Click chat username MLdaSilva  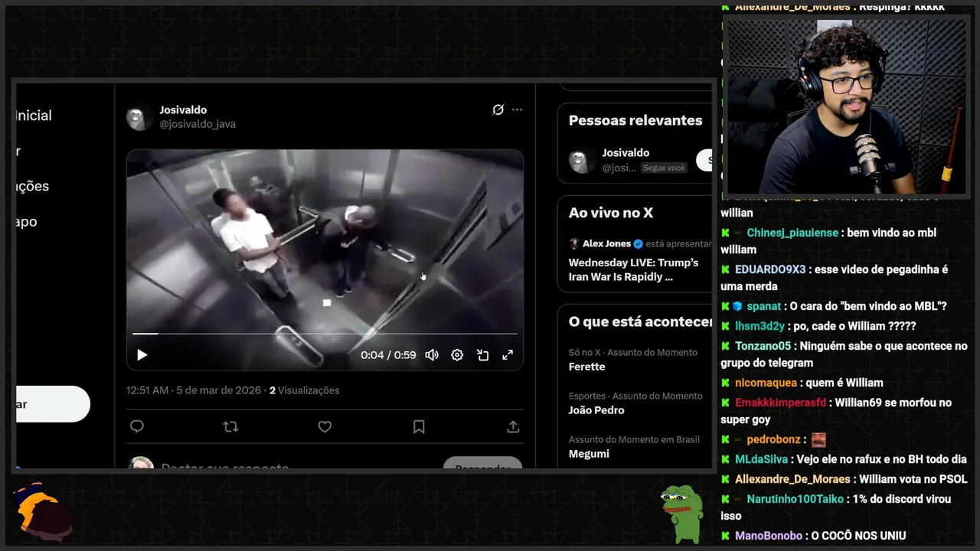pos(761,459)
